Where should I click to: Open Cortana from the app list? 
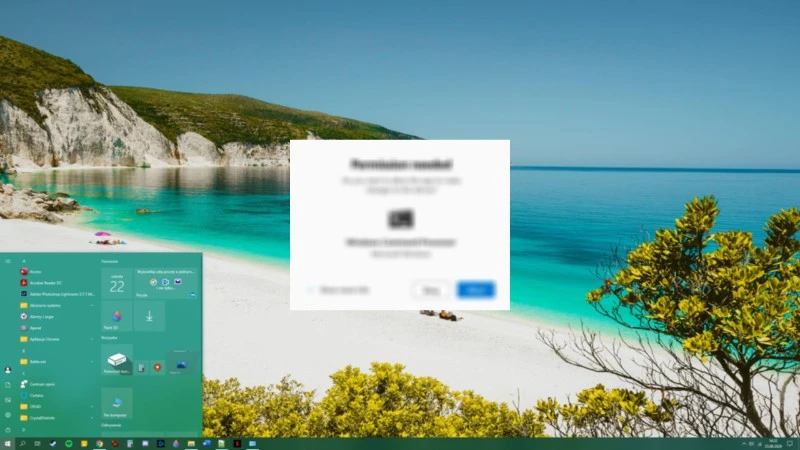coord(57,395)
